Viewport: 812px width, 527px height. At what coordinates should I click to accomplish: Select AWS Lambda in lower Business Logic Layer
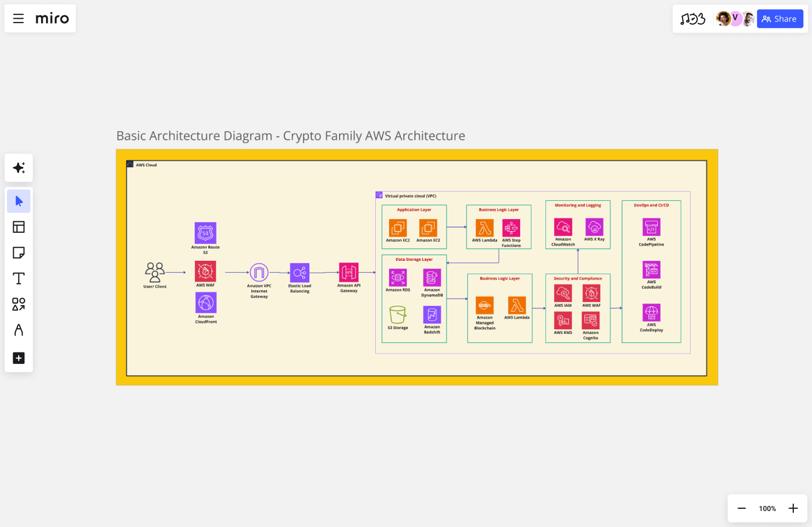(x=517, y=305)
